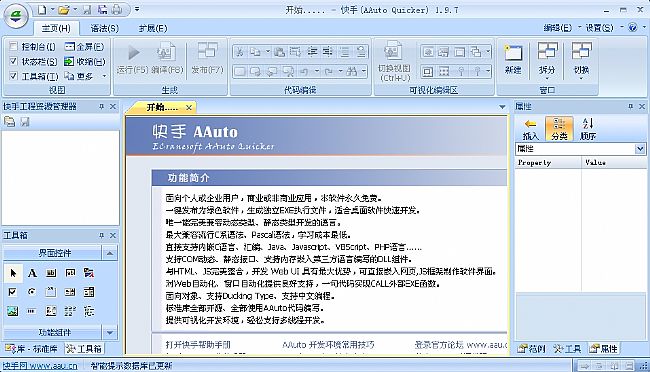Close the 开始..... document tab
The image size is (650, 372).
[189, 107]
